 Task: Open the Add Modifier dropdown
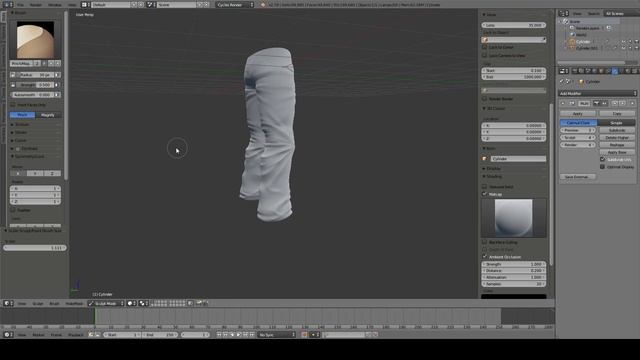(x=598, y=93)
